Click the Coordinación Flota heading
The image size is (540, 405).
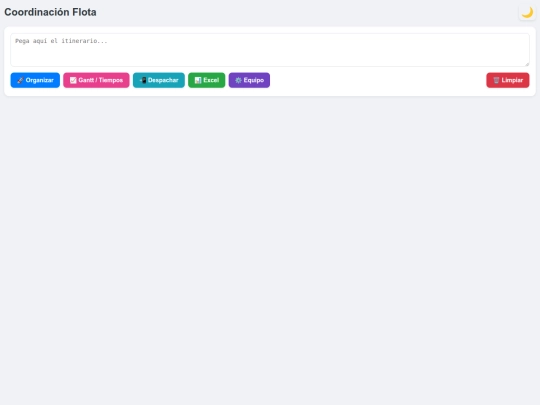tap(50, 12)
